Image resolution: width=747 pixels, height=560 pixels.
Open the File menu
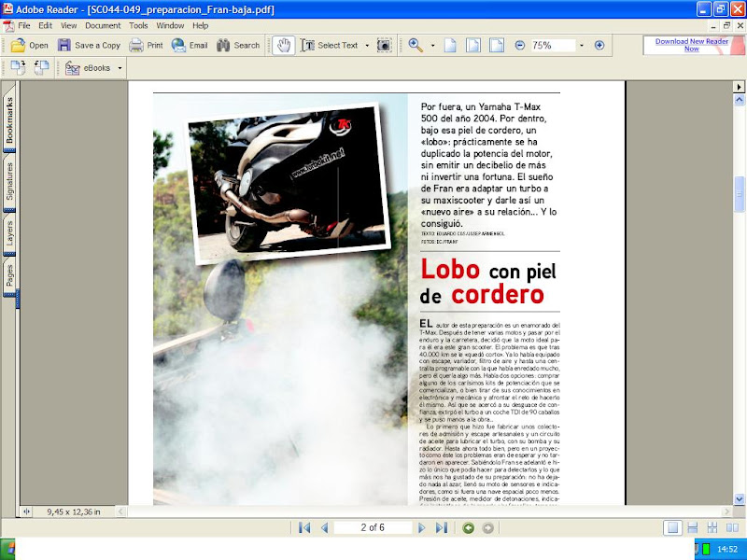pos(24,26)
